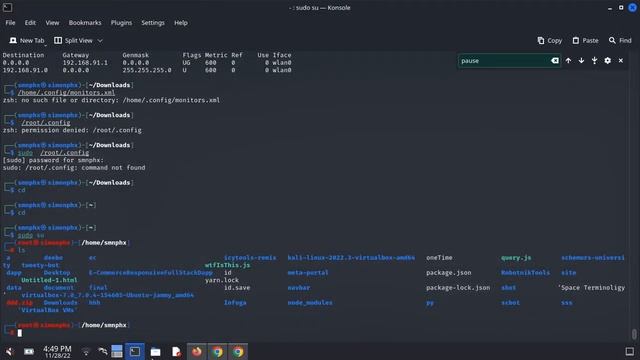Search from the bottom of output
640x360 pixels.
click(x=594, y=60)
